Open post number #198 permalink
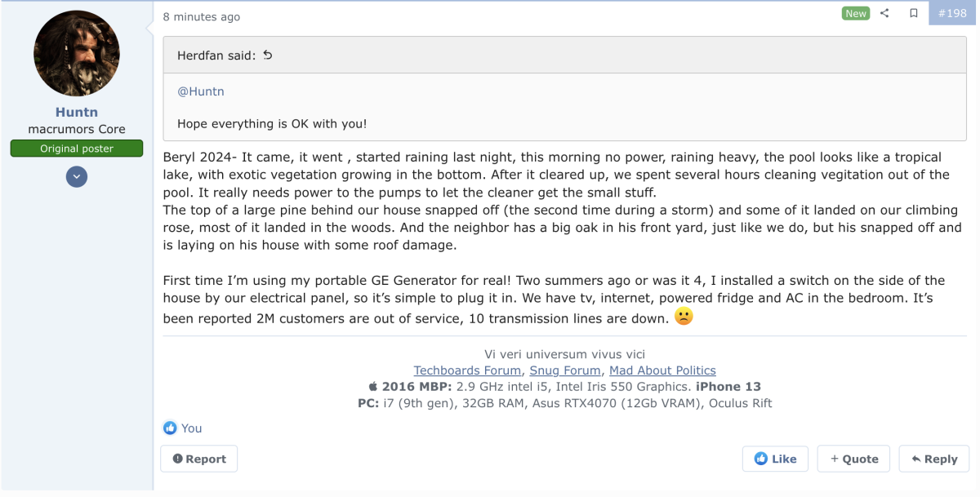 [951, 13]
